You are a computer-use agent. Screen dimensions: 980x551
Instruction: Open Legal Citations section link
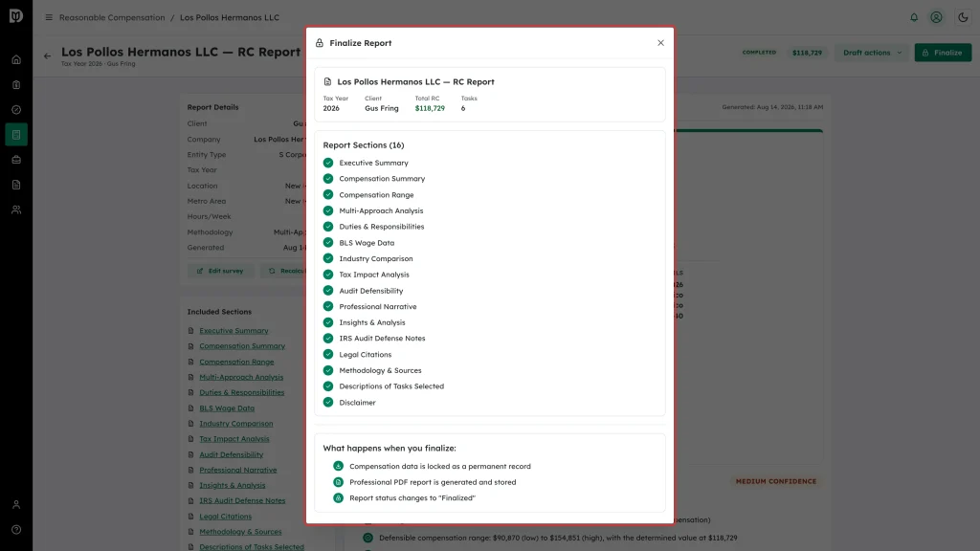[226, 517]
